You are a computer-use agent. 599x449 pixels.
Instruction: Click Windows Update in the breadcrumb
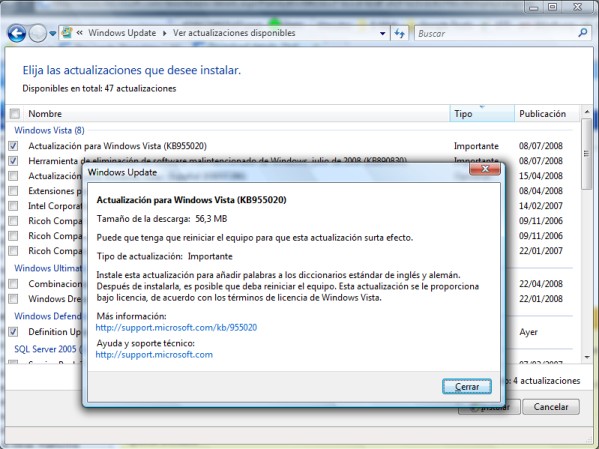tap(122, 33)
